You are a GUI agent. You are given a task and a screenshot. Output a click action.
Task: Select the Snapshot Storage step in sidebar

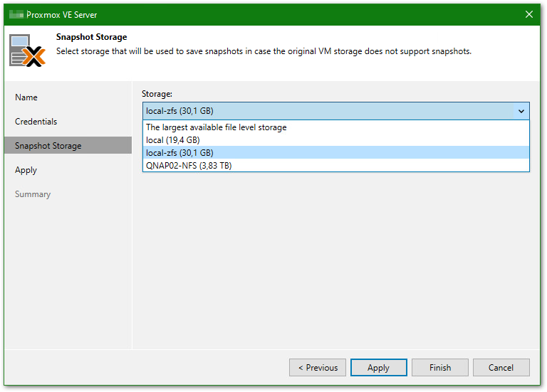tap(48, 146)
